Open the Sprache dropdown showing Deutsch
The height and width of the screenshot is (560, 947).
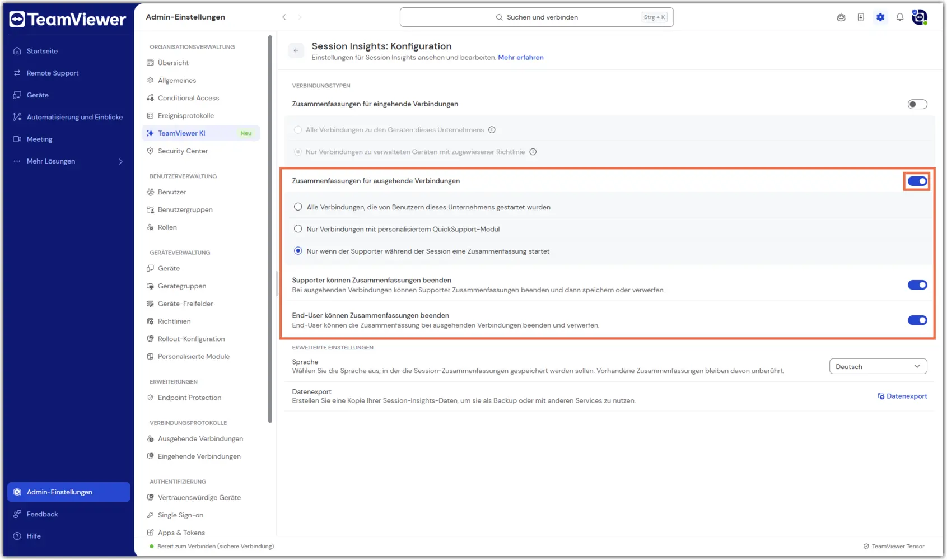pos(878,367)
